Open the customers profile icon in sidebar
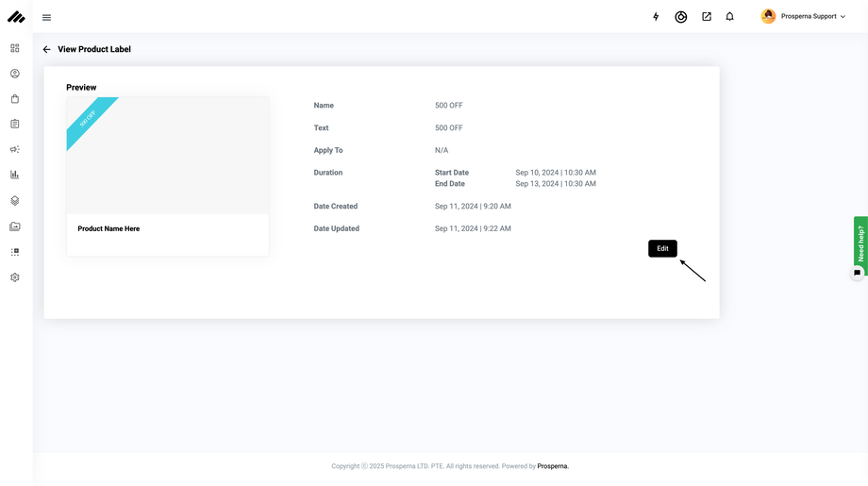The image size is (868, 486). coord(15,74)
